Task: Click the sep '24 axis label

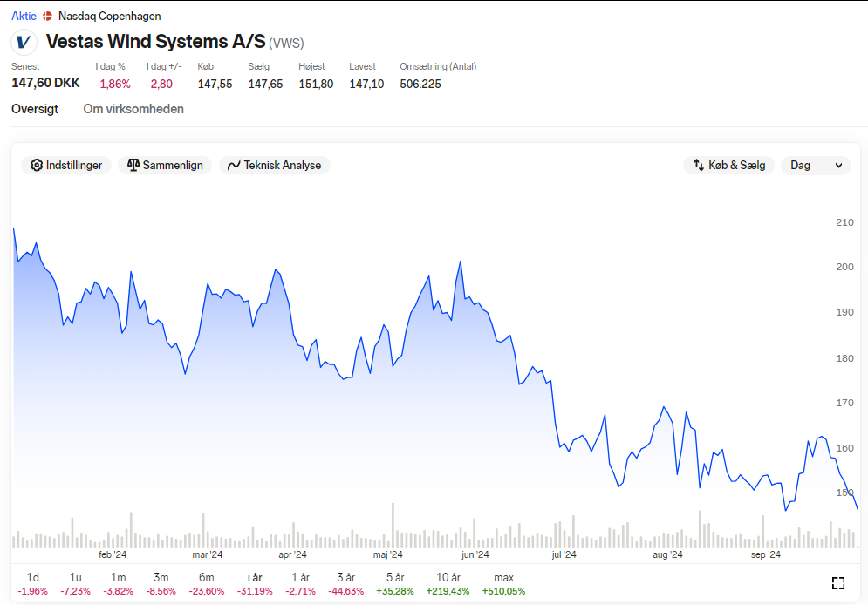Action: click(x=766, y=554)
